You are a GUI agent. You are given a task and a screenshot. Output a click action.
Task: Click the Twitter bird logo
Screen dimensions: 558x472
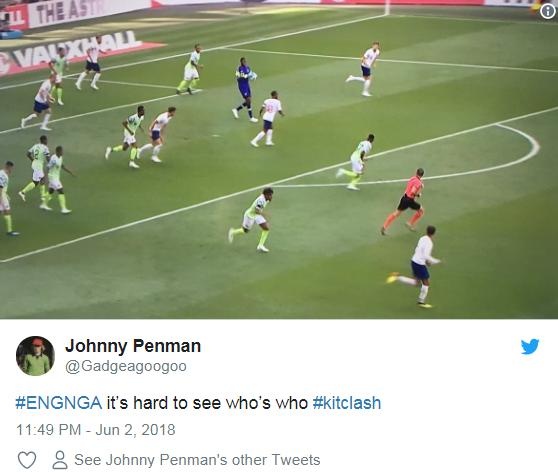point(530,346)
